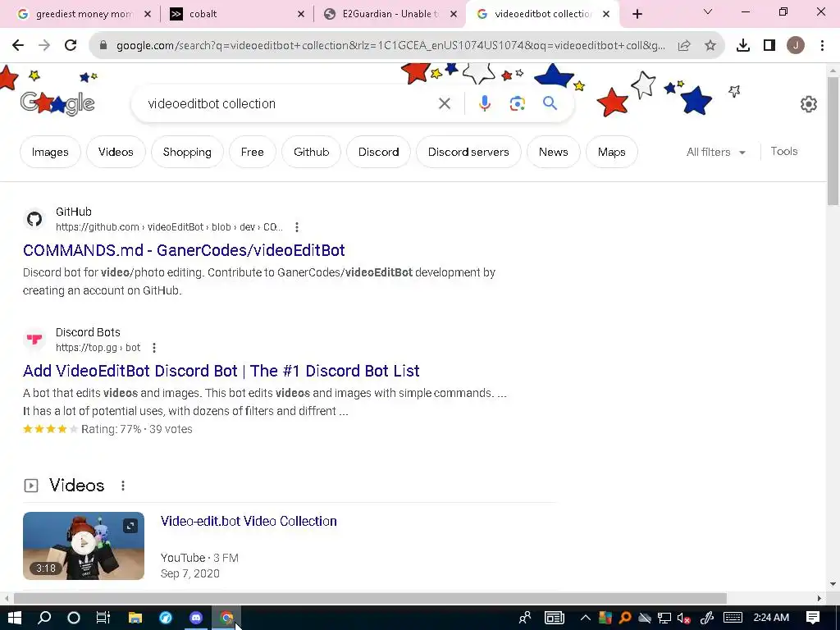Open Google quick settings gear

808,104
